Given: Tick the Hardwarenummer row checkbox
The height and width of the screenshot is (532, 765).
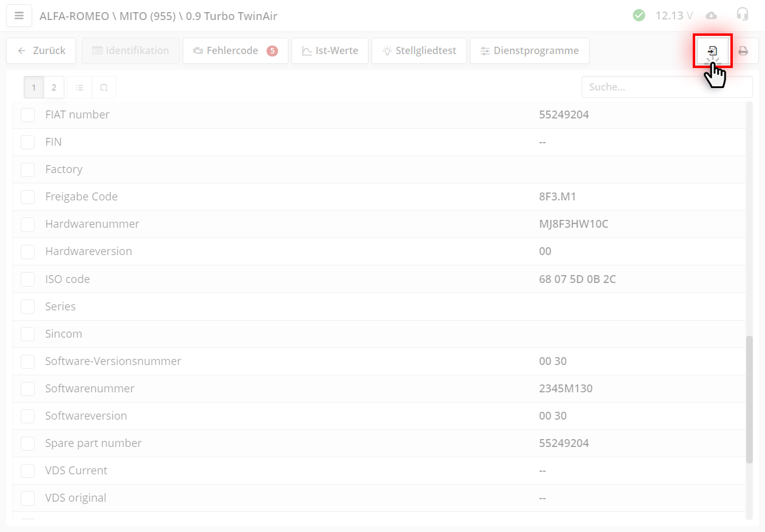Looking at the screenshot, I should pos(28,224).
